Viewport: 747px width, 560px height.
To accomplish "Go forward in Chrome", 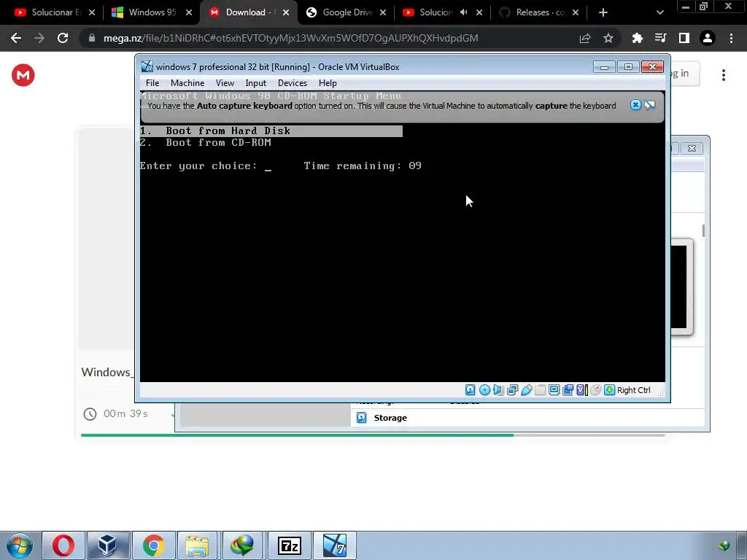I will (x=39, y=38).
